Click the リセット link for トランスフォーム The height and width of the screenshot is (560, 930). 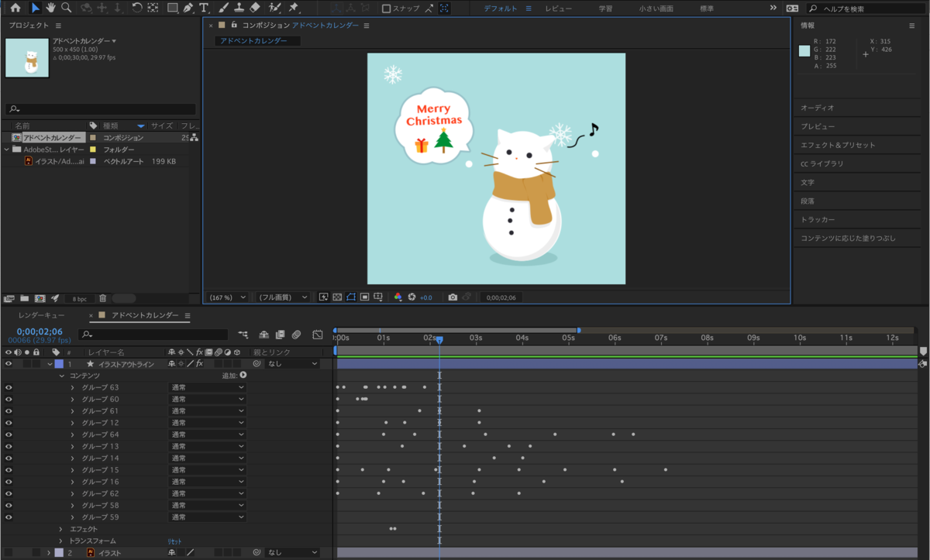pyautogui.click(x=175, y=541)
